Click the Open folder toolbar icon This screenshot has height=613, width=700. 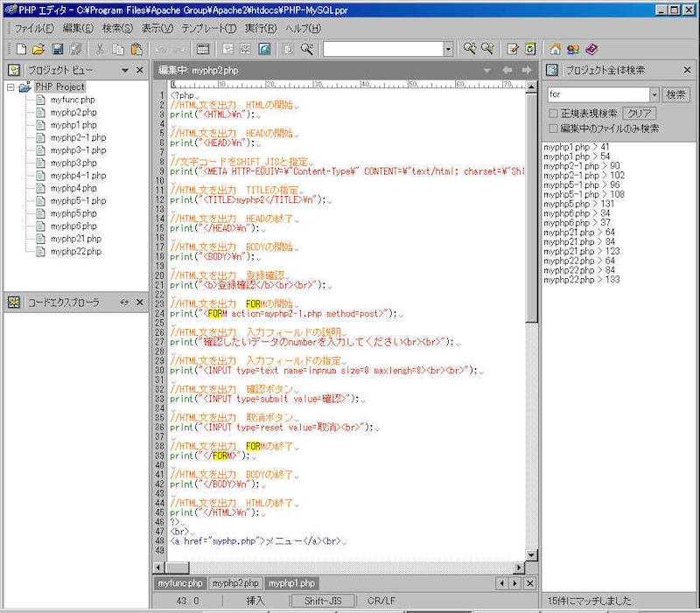[39, 49]
